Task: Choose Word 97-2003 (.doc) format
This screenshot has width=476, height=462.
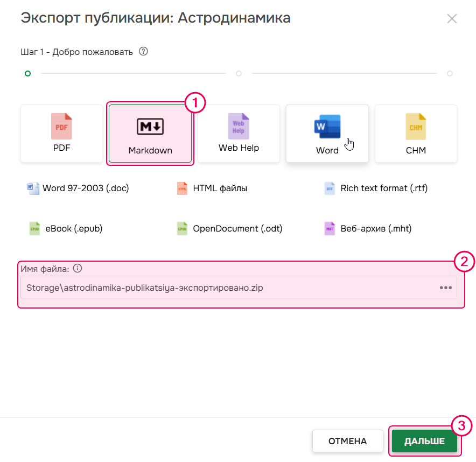Action: (x=78, y=188)
